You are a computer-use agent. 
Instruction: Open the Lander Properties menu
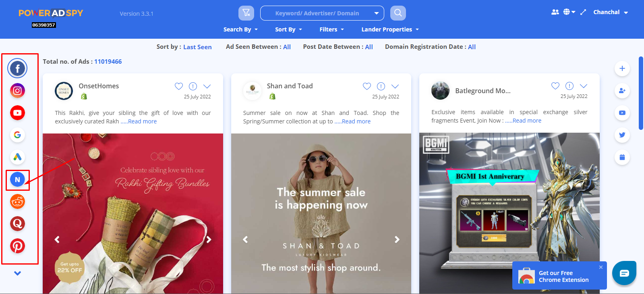390,29
